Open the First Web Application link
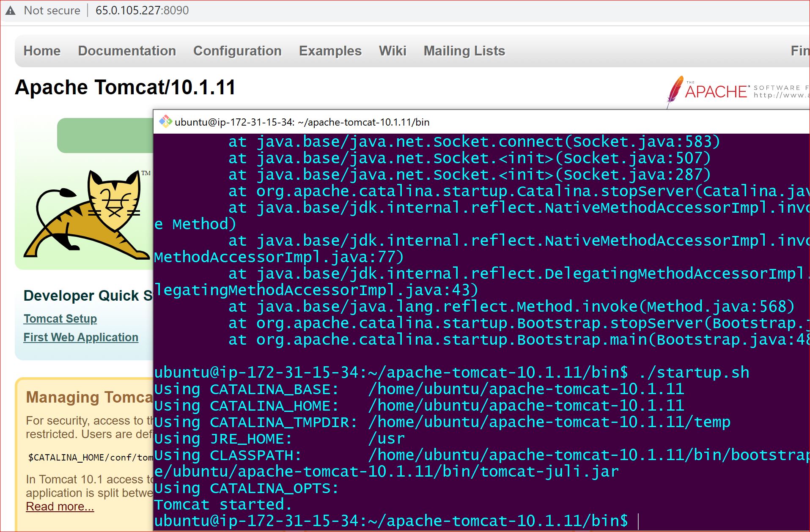 (x=80, y=337)
